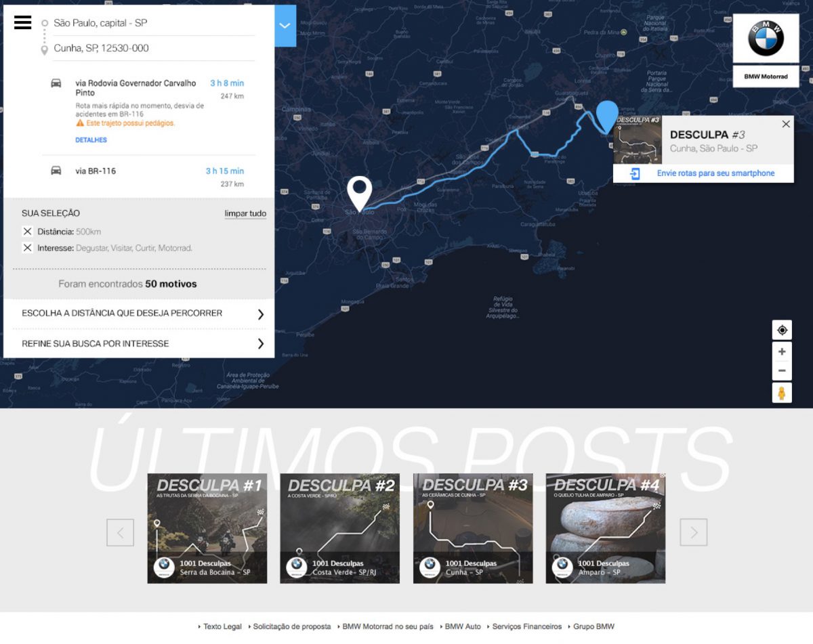Expand 'Refine sua busca por interesse'
Viewport: 813px width, 644px height.
coord(139,343)
